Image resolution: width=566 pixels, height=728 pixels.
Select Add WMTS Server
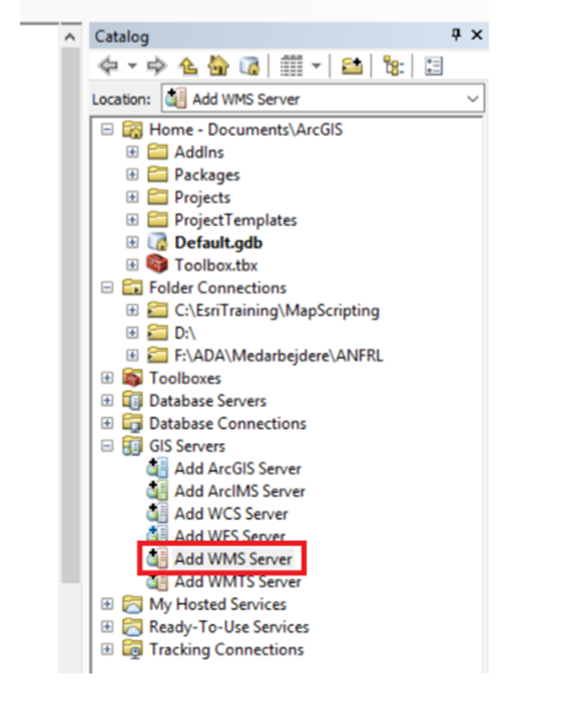point(238,581)
